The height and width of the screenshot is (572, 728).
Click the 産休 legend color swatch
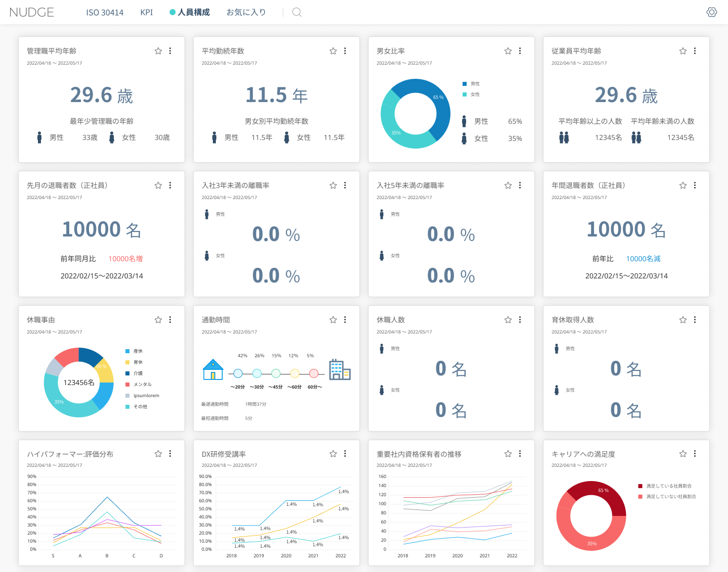127,351
